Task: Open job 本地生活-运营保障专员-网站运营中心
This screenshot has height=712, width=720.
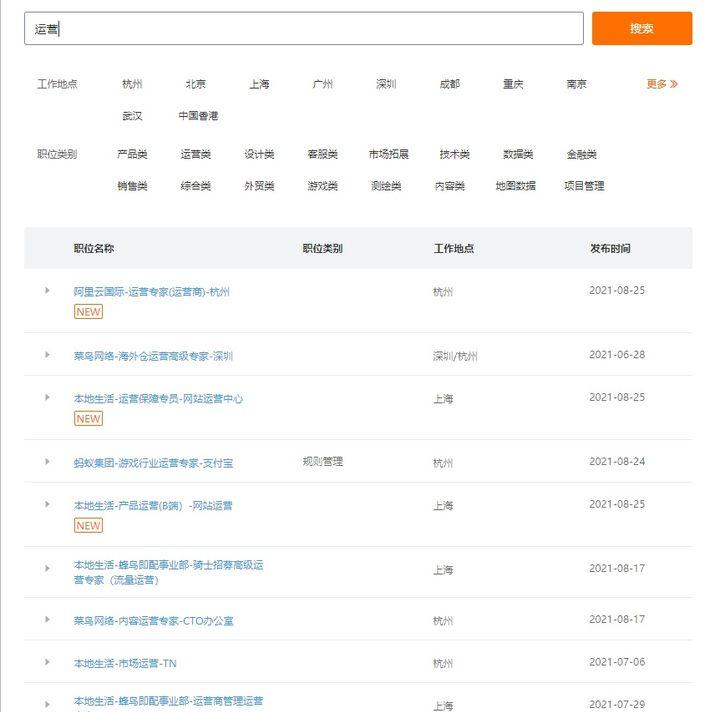Action: point(158,399)
